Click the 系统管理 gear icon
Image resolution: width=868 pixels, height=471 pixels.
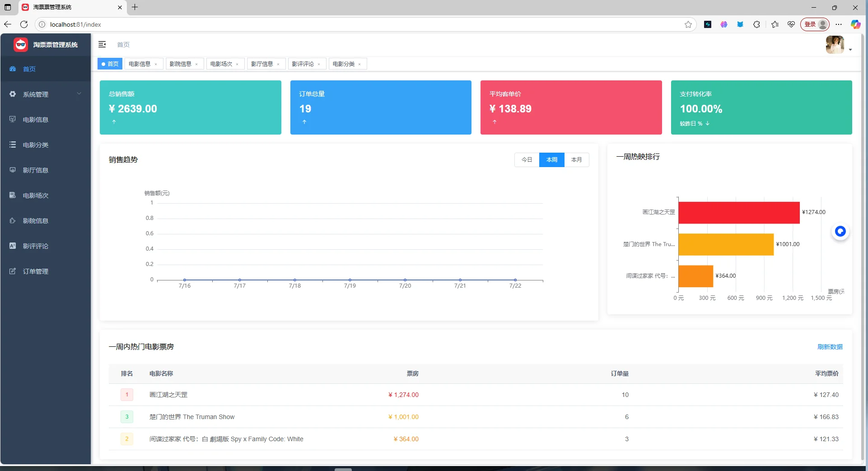coord(13,94)
